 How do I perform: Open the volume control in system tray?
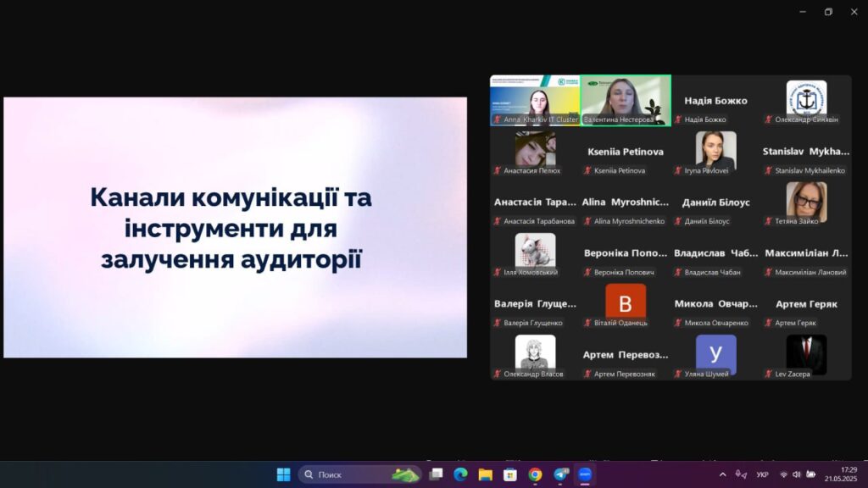pyautogui.click(x=798, y=474)
